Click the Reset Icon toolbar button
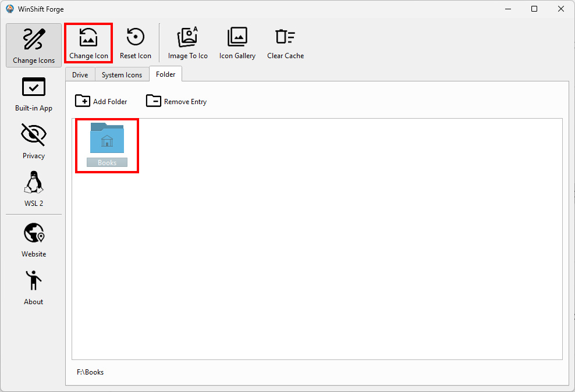This screenshot has height=392, width=575. [x=136, y=43]
